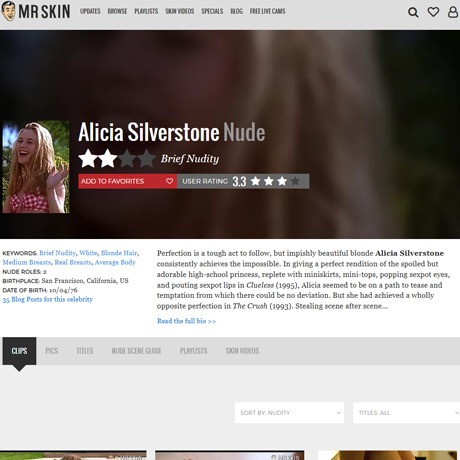Open the Browse menu item
The height and width of the screenshot is (460, 460).
coord(117,11)
